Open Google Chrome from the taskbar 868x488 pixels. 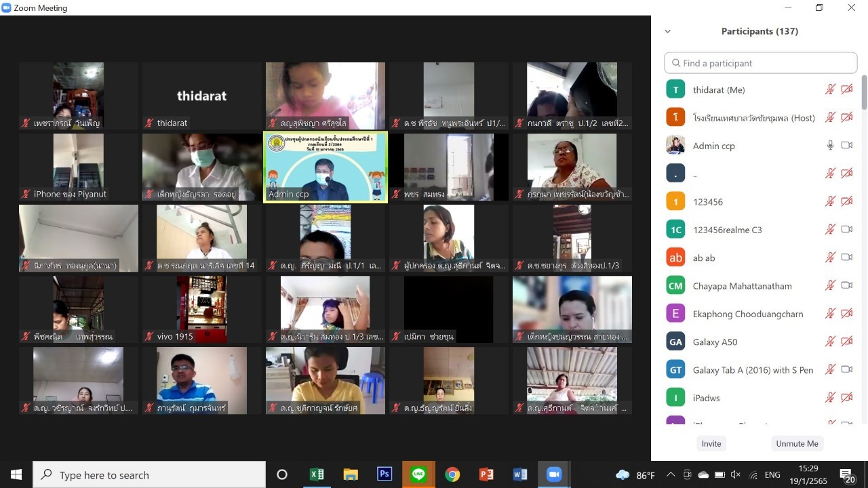click(x=452, y=474)
